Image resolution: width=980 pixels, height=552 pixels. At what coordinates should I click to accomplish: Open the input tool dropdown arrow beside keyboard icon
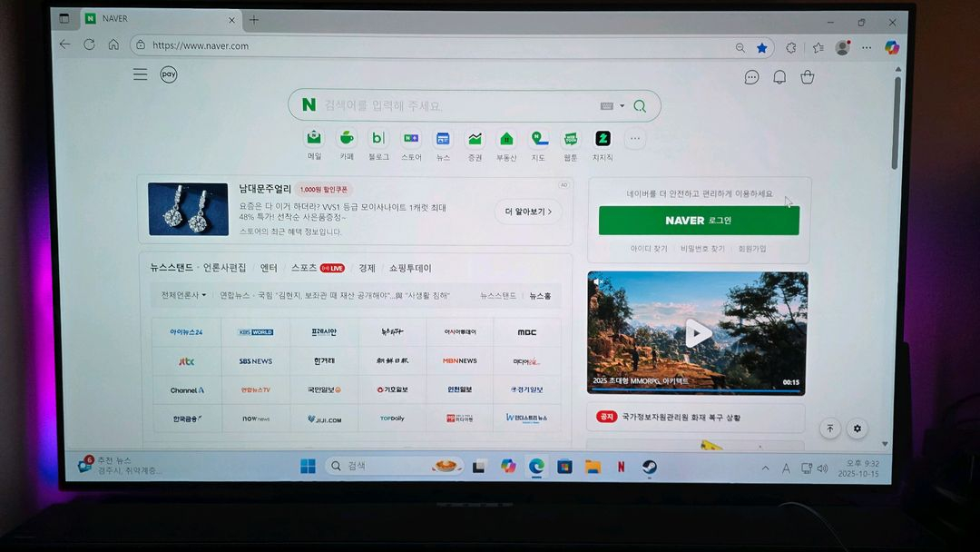621,104
